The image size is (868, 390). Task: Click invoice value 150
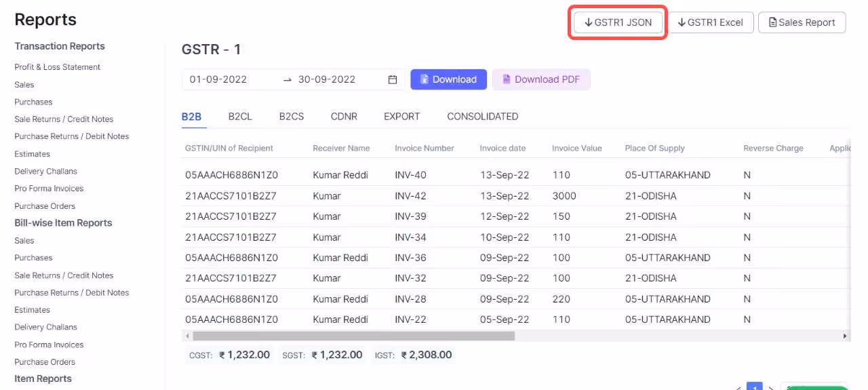[561, 216]
